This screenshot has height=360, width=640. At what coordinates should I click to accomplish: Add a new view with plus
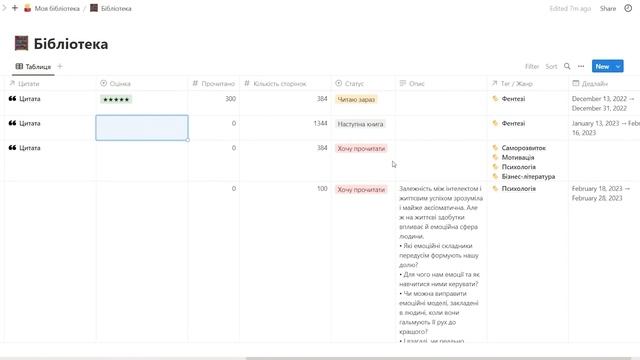[x=60, y=66]
